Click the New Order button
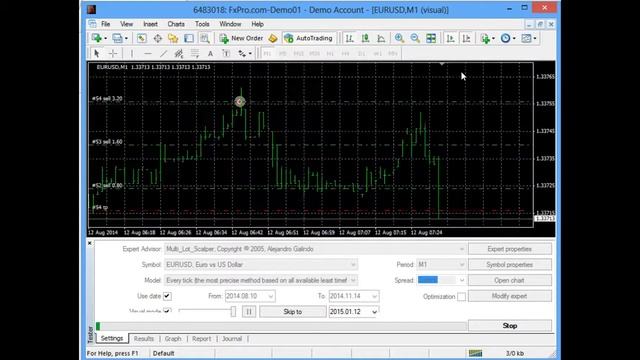 point(241,38)
